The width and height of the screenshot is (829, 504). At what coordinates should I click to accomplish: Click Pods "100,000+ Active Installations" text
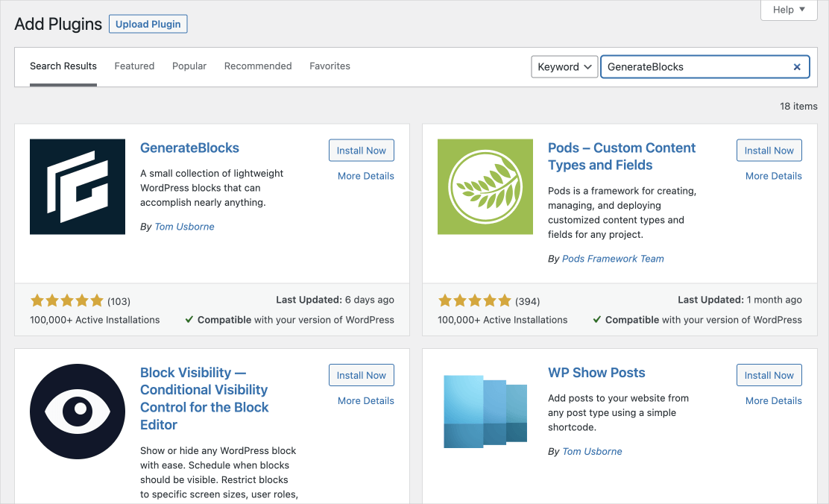502,320
